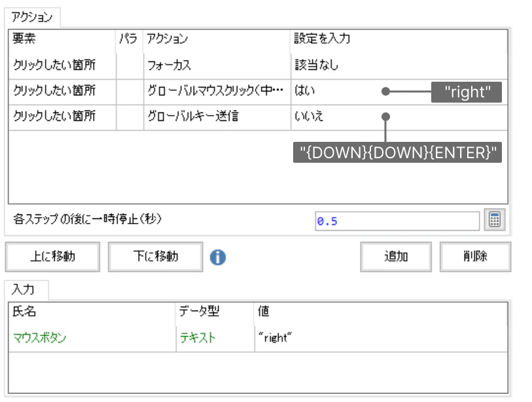Select the アクション tab
The image size is (532, 402).
(32, 17)
